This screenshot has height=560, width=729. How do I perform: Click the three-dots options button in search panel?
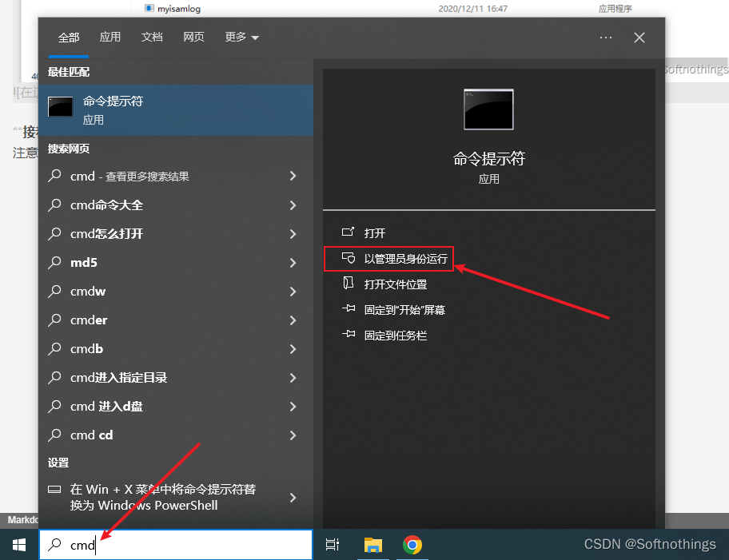tap(606, 38)
